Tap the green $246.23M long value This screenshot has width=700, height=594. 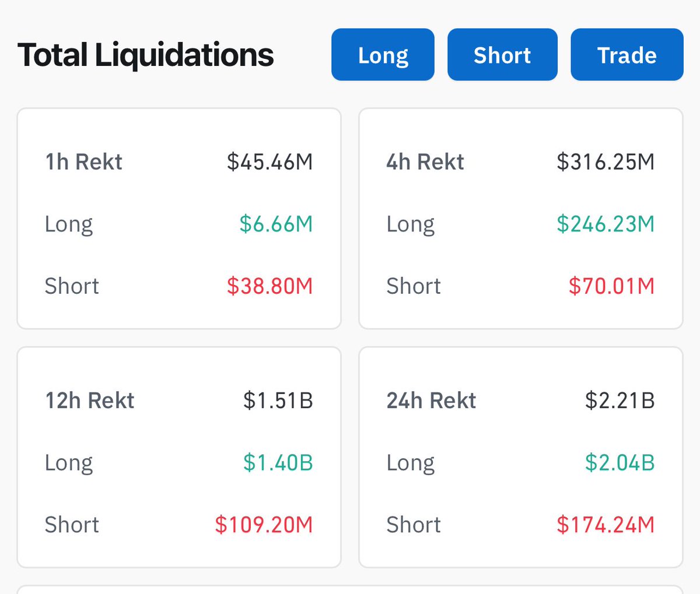[605, 224]
